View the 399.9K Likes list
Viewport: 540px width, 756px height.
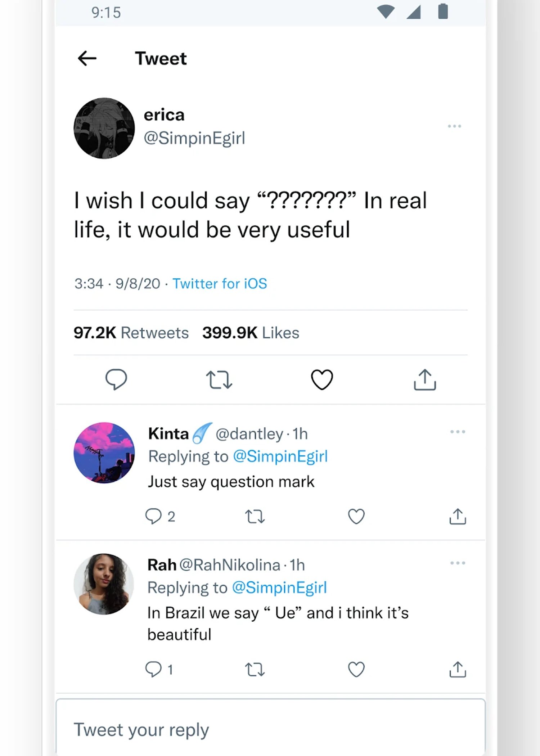[x=251, y=333]
